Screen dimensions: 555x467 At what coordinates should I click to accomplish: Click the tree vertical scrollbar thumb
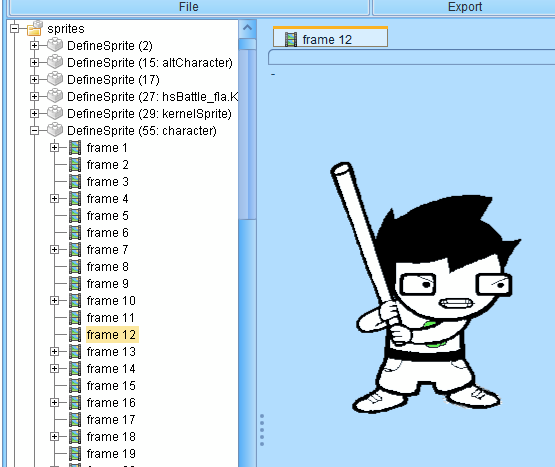click(x=247, y=134)
